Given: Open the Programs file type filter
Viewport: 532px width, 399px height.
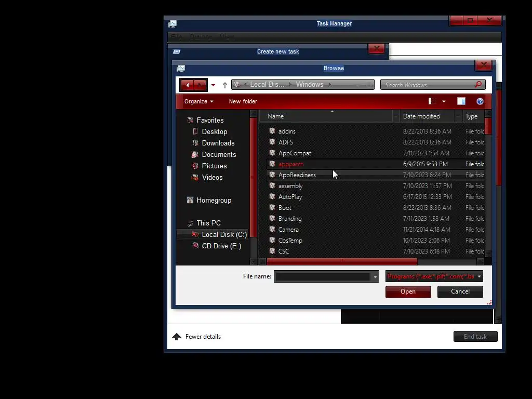Looking at the screenshot, I should point(434,276).
